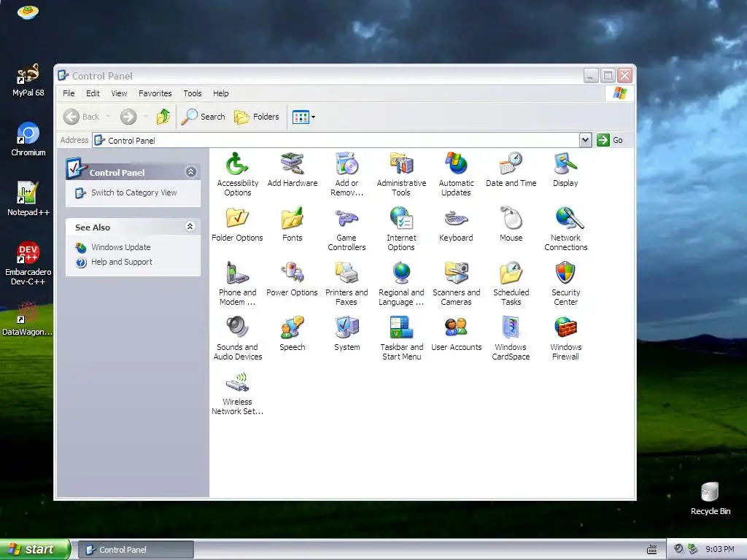Open the Edit menu
747x560 pixels.
[x=93, y=93]
